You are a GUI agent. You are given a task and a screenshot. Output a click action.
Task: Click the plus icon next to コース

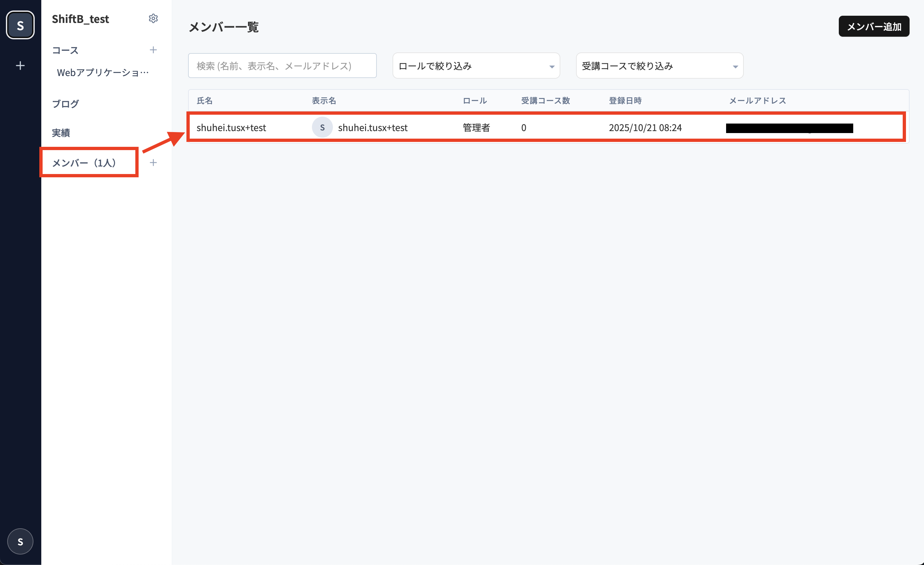point(153,50)
